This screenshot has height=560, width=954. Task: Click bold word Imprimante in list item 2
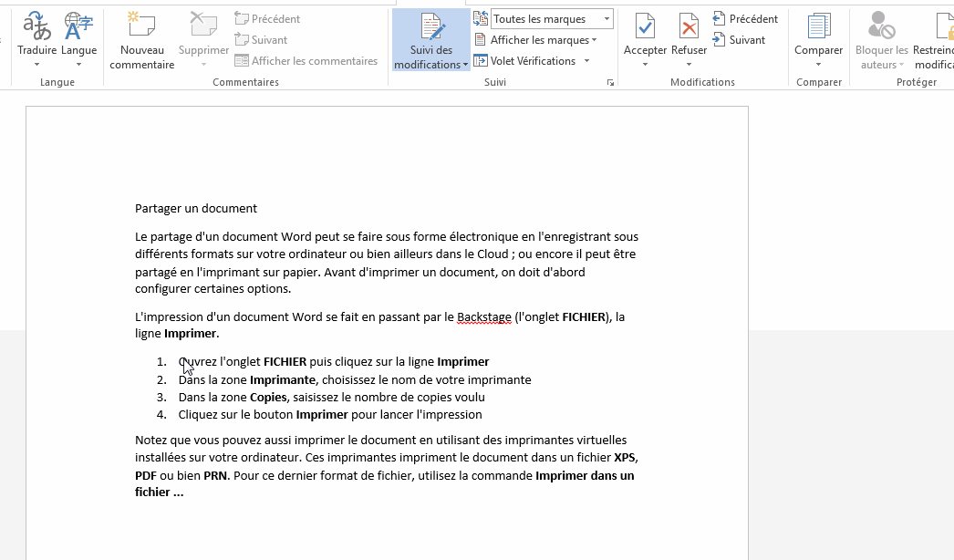(x=283, y=379)
